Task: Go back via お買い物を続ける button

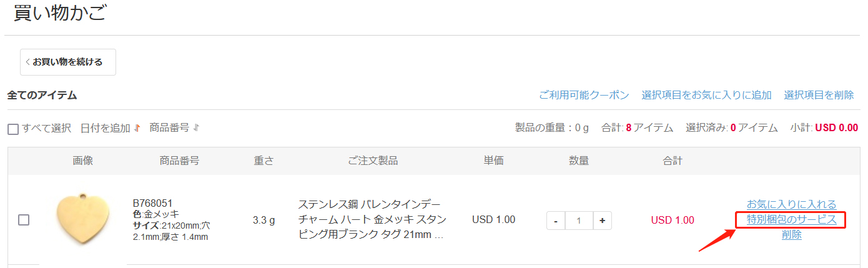Action: [x=68, y=62]
